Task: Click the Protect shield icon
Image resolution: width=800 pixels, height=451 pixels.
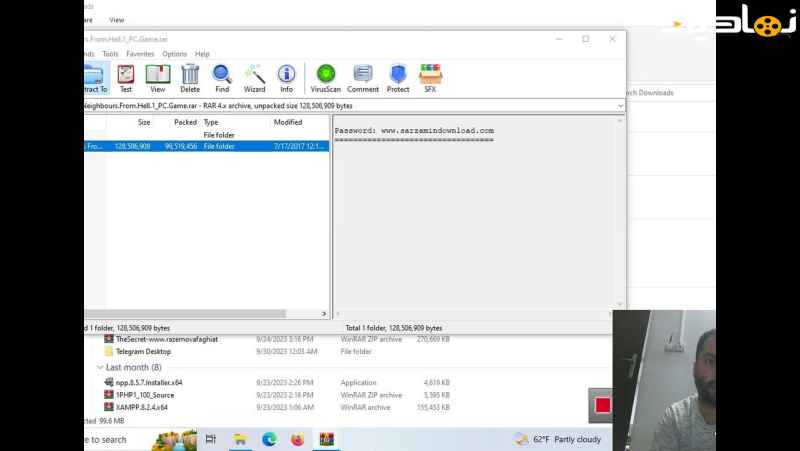Action: (398, 79)
